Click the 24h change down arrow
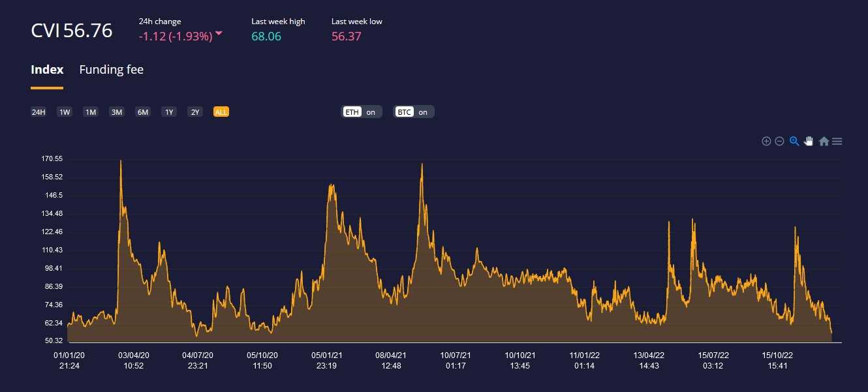Screen dimensions: 868x392 click(x=219, y=34)
